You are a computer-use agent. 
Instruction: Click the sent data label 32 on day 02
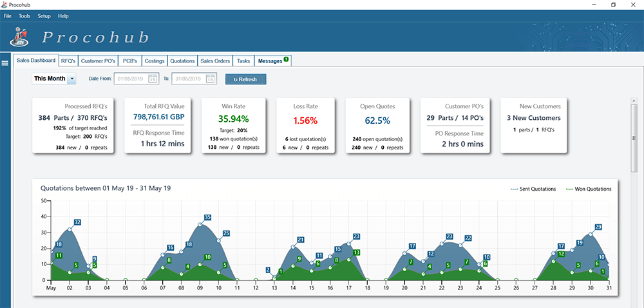77,222
